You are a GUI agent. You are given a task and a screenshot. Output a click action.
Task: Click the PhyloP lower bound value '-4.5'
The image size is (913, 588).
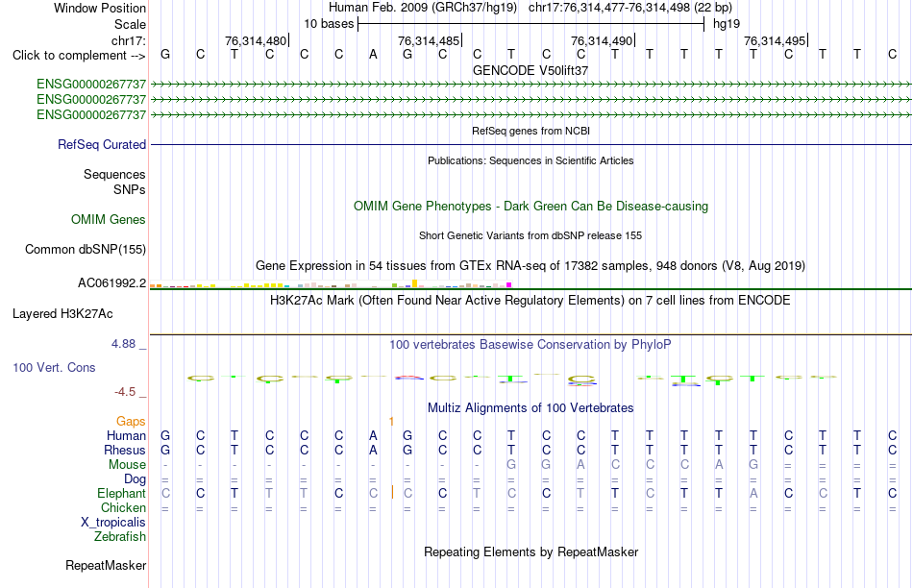125,392
